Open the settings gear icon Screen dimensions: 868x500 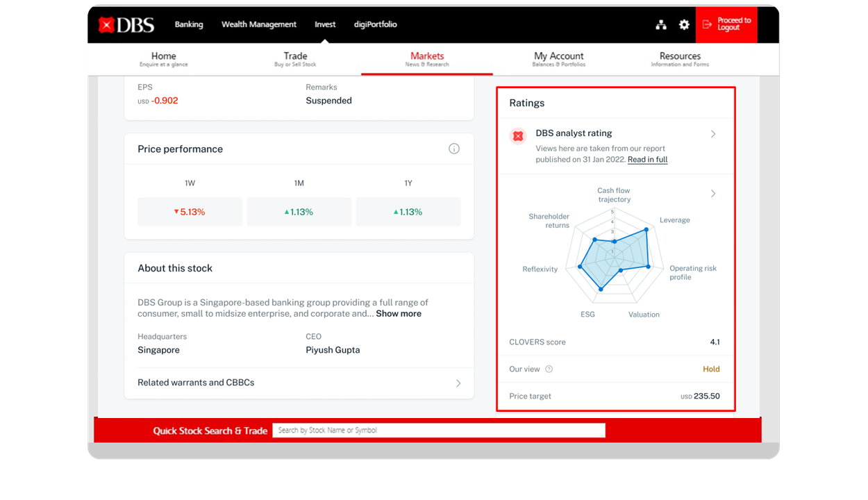click(x=684, y=25)
